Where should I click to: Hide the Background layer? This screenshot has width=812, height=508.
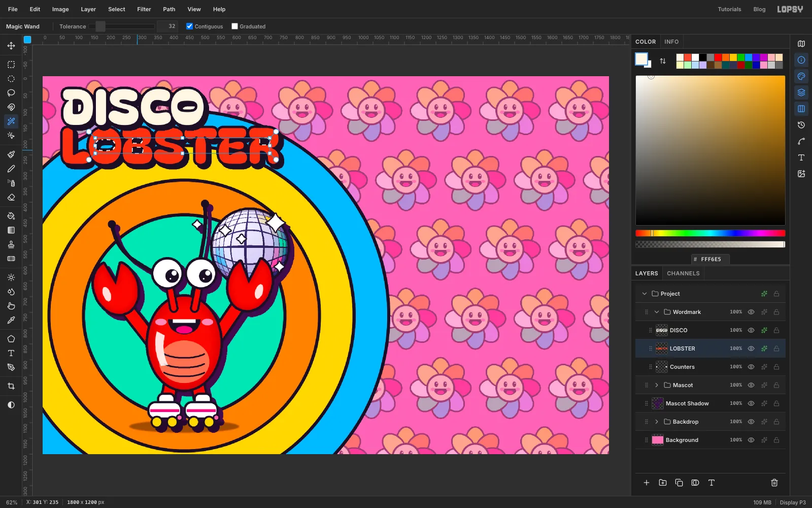click(751, 440)
